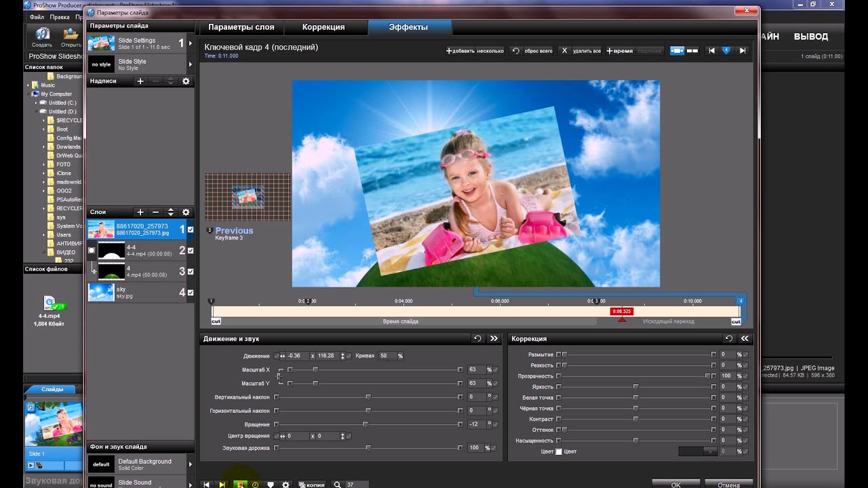Click the Previous Keyframe 3 thumbnail
This screenshot has height=488, width=868.
(x=248, y=197)
